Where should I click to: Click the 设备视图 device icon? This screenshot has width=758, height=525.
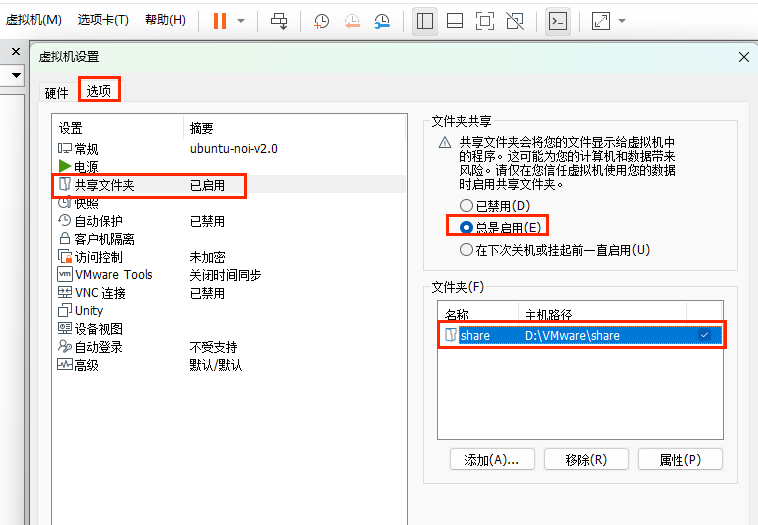pyautogui.click(x=65, y=328)
